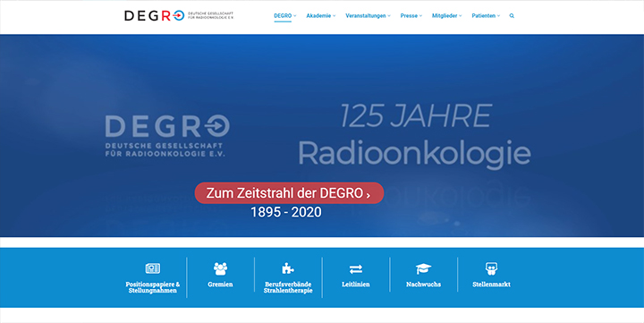
Task: Open the Veranstaltungen navigation menu
Action: pos(366,16)
